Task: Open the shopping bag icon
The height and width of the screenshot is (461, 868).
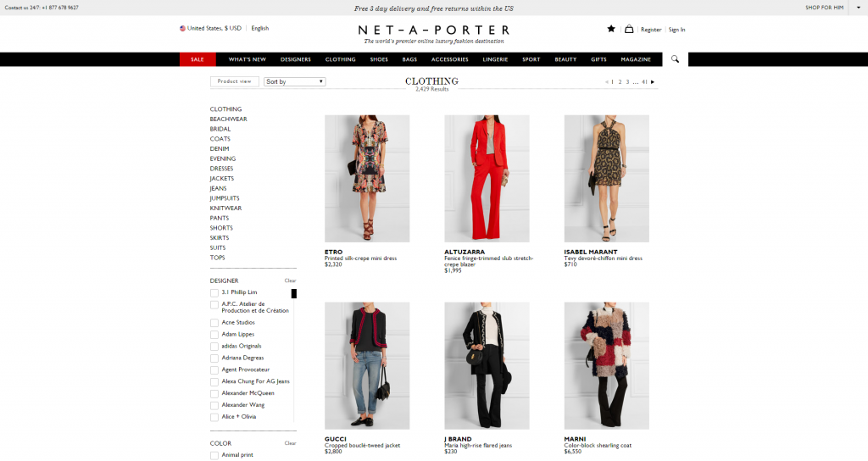Action: [x=629, y=29]
